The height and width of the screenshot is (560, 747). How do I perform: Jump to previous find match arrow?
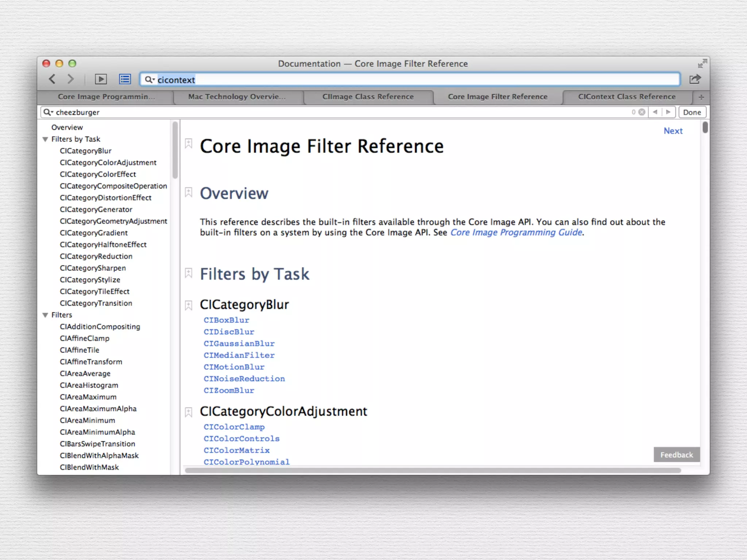click(655, 112)
